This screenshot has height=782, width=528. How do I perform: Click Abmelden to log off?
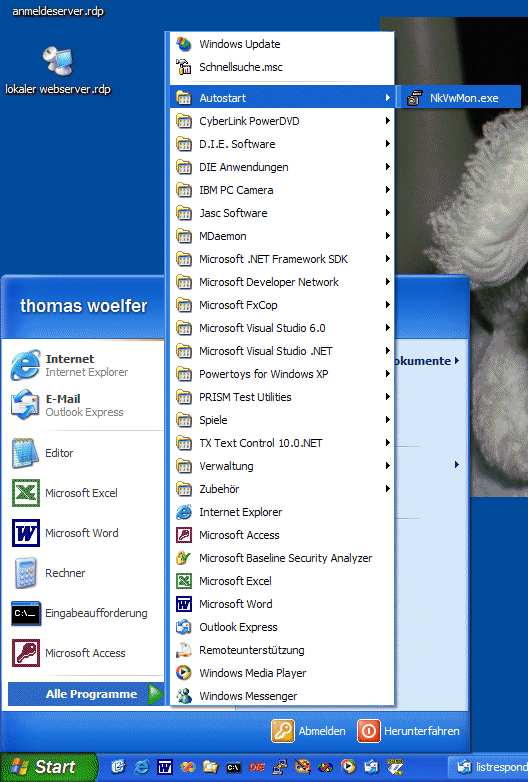[x=309, y=731]
